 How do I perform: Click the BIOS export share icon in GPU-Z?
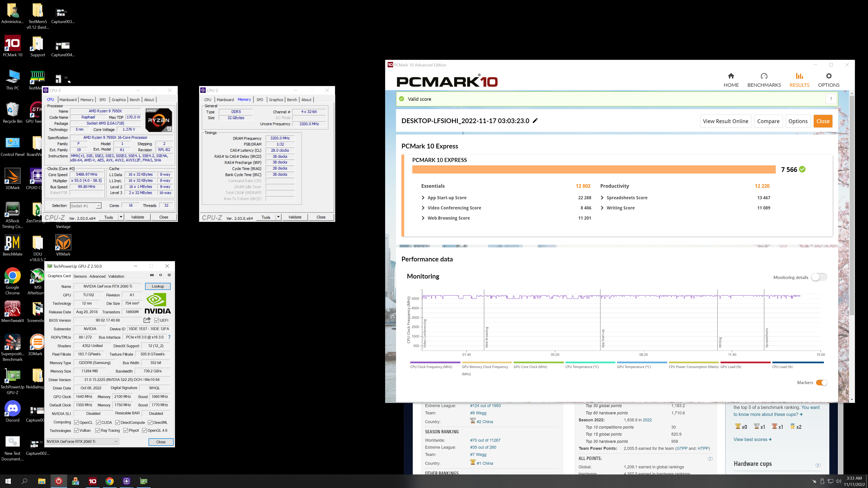pyautogui.click(x=147, y=320)
